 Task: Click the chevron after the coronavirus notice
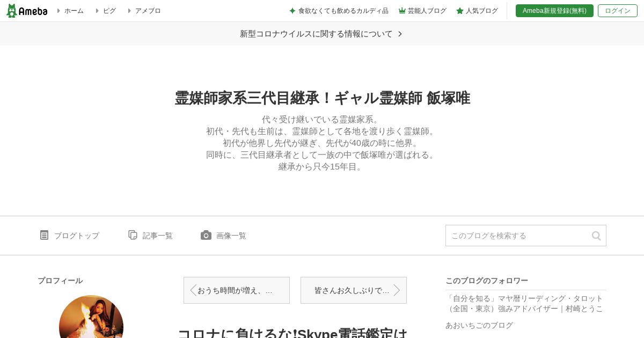[400, 34]
